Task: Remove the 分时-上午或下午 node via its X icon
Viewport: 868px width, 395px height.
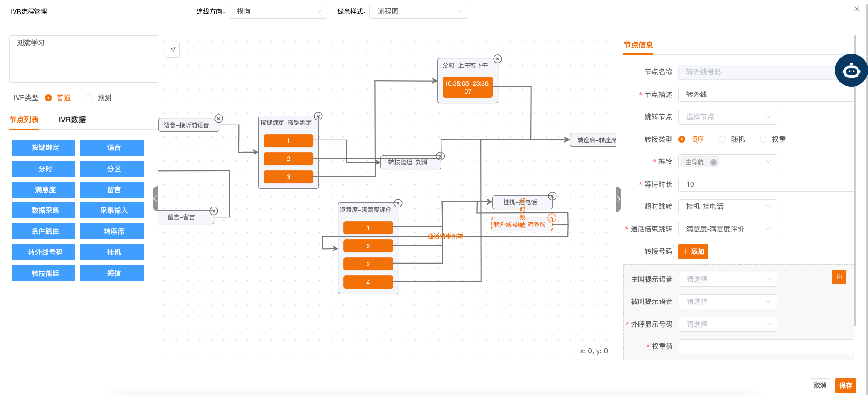Action: (x=497, y=59)
